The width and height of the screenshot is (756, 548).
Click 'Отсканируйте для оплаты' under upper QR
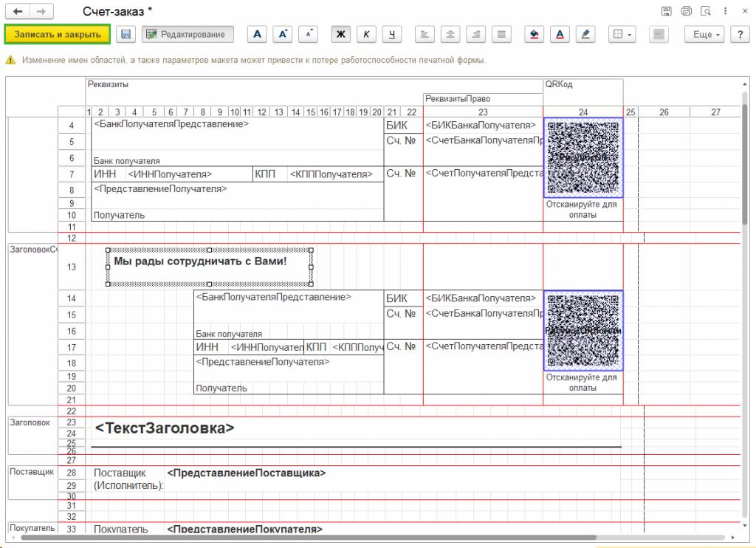coord(582,209)
